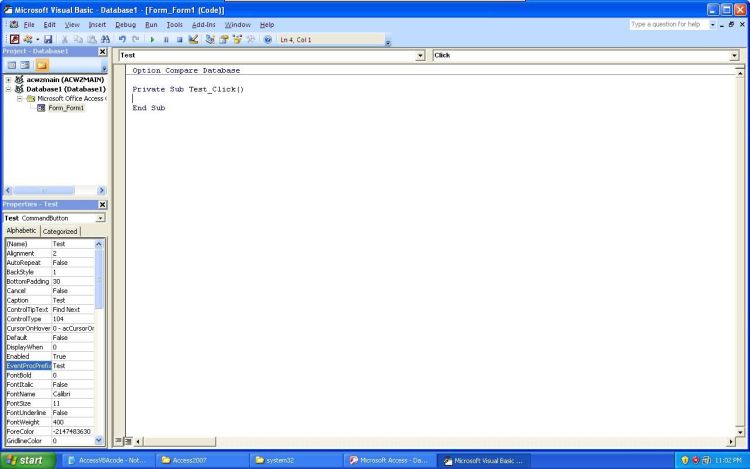
Task: Open the Insert menu
Action: coord(97,24)
